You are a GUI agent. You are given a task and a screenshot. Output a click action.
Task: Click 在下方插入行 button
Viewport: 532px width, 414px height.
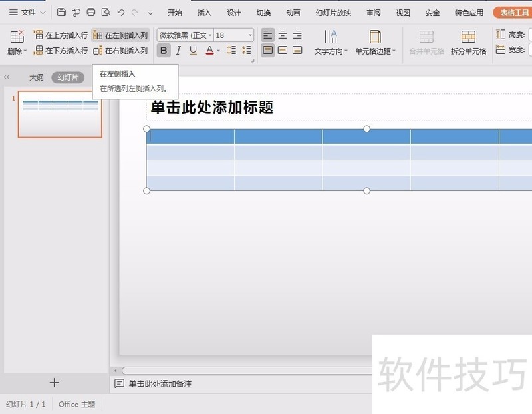pyautogui.click(x=61, y=51)
